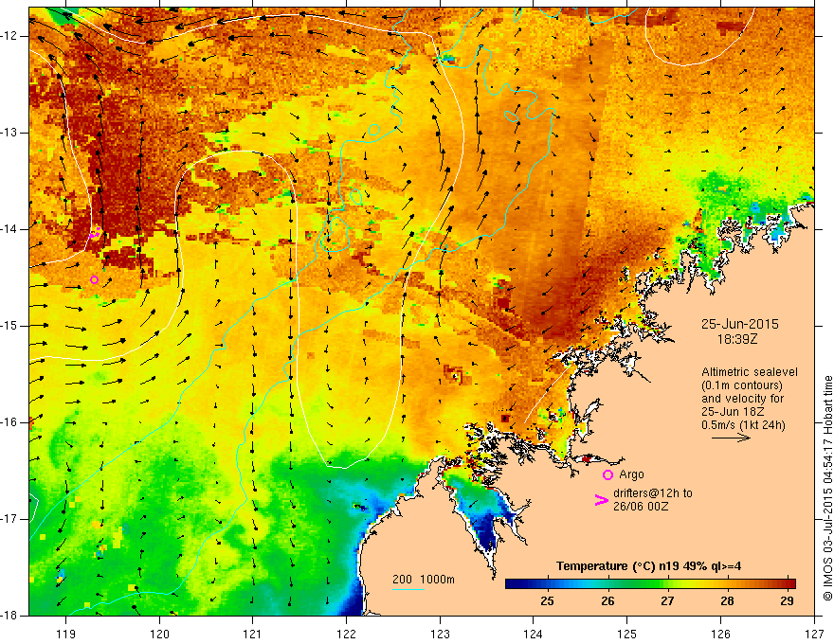Viewport: 834px width, 644px height.
Task: Click the magenta drifters arrowhead legend symbol
Action: [x=602, y=500]
